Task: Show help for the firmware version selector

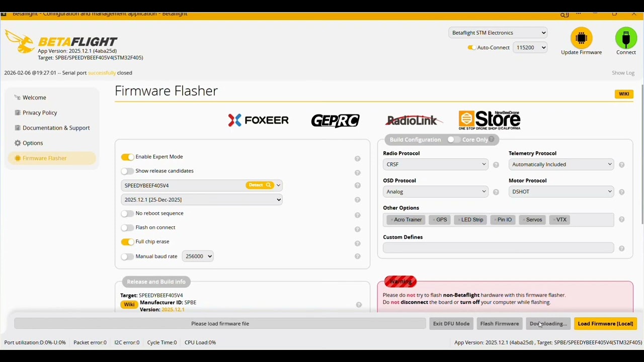Action: coord(358,200)
